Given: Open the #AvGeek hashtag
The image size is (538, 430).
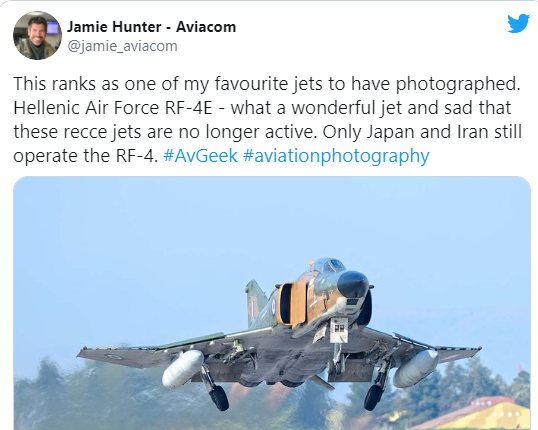Looking at the screenshot, I should 201,155.
